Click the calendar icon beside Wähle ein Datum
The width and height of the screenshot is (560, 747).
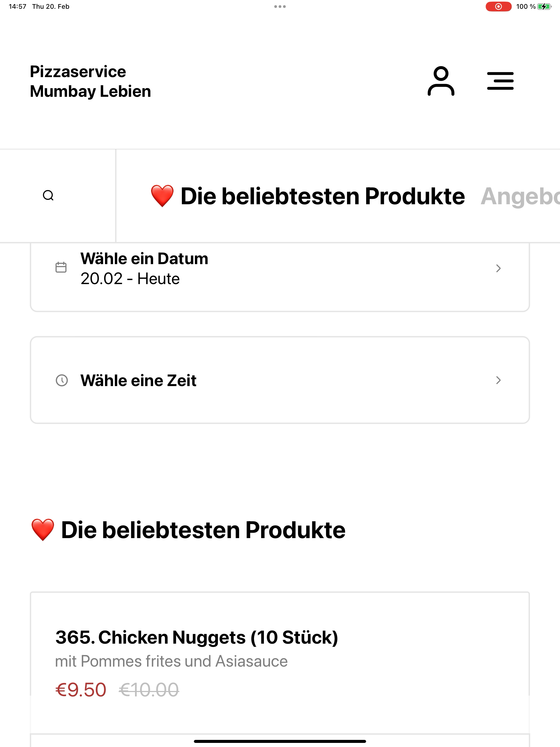click(x=61, y=267)
